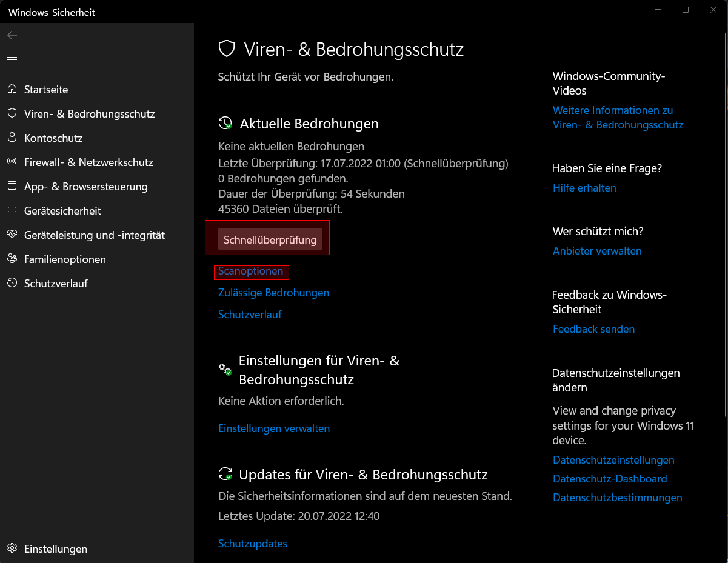Screen dimensions: 728x563
Task: Click the App- & Browsersteuerung window icon
Action: click(12, 187)
